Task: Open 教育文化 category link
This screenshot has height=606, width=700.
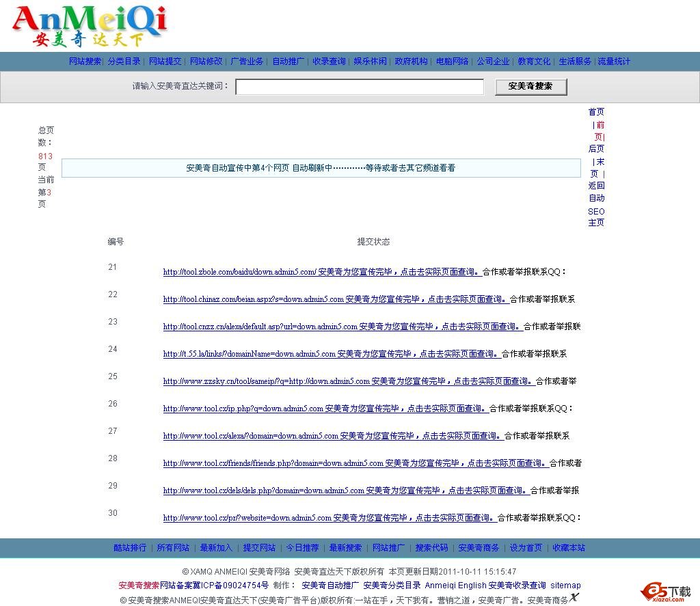Action: [x=534, y=61]
